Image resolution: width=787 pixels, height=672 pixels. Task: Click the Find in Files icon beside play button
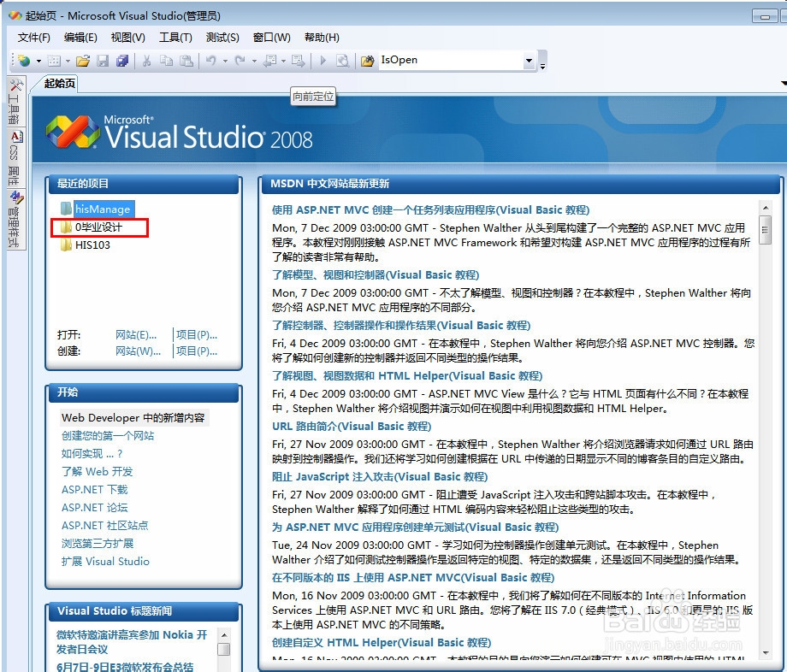coord(342,61)
